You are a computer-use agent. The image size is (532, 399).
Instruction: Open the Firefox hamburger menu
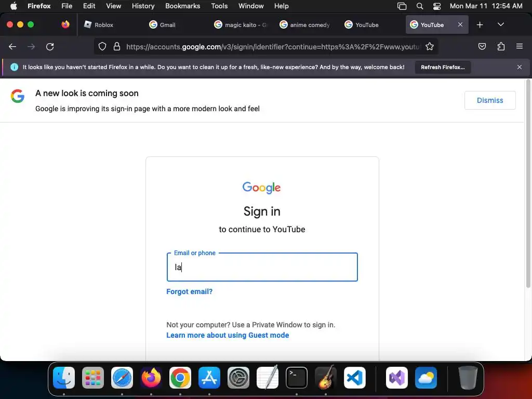tap(520, 46)
